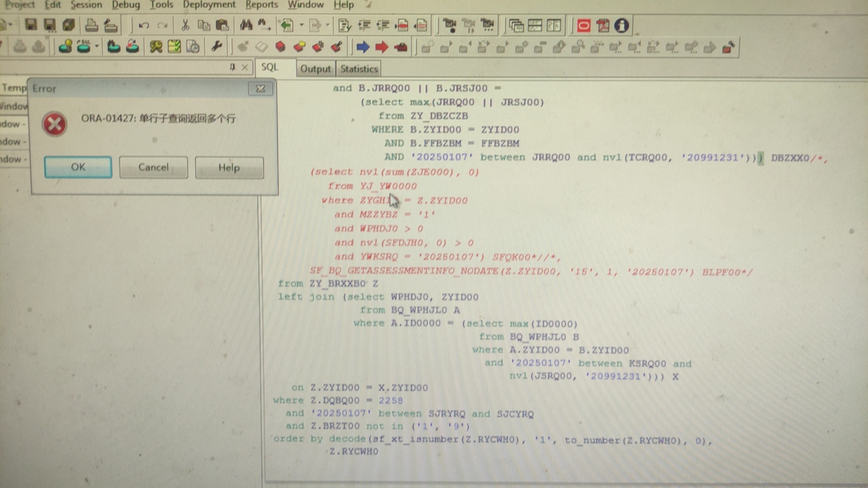Click OK in the Error dialog

[x=78, y=167]
